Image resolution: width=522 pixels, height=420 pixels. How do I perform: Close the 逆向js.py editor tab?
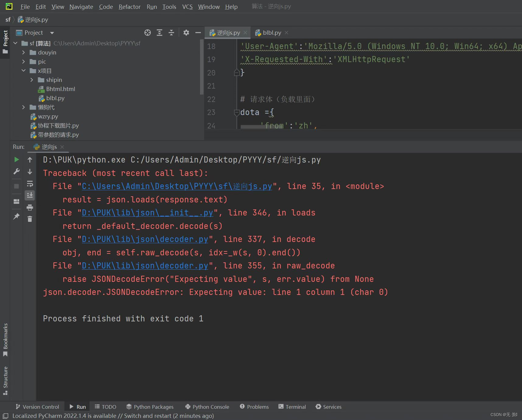point(245,33)
